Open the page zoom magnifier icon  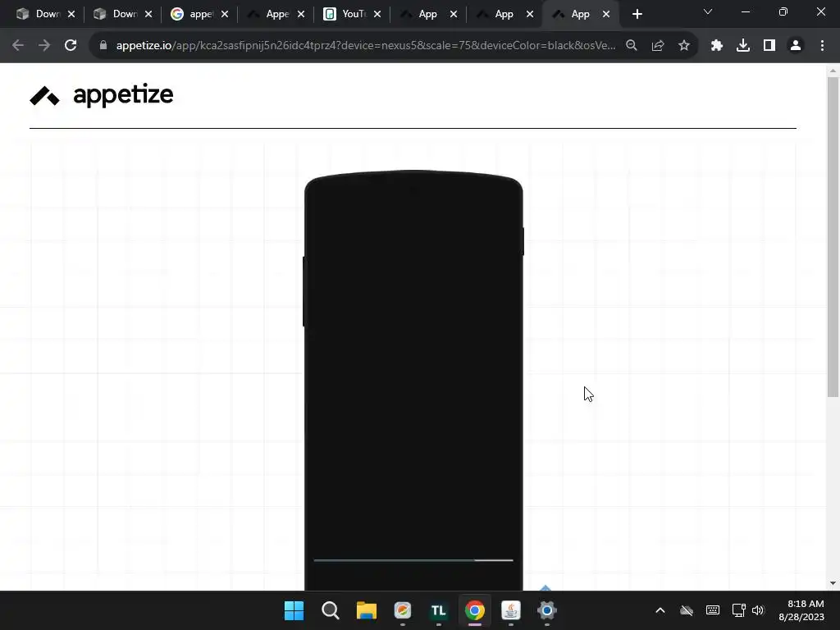click(x=632, y=46)
